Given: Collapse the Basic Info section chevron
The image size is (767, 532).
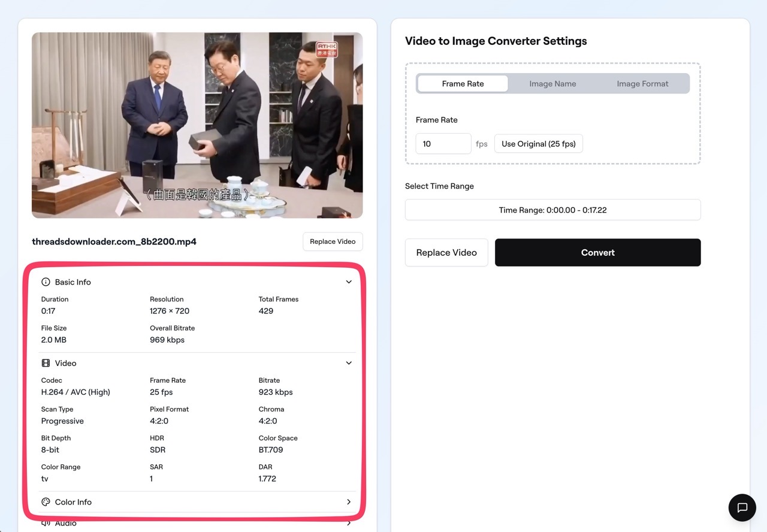Looking at the screenshot, I should [349, 282].
